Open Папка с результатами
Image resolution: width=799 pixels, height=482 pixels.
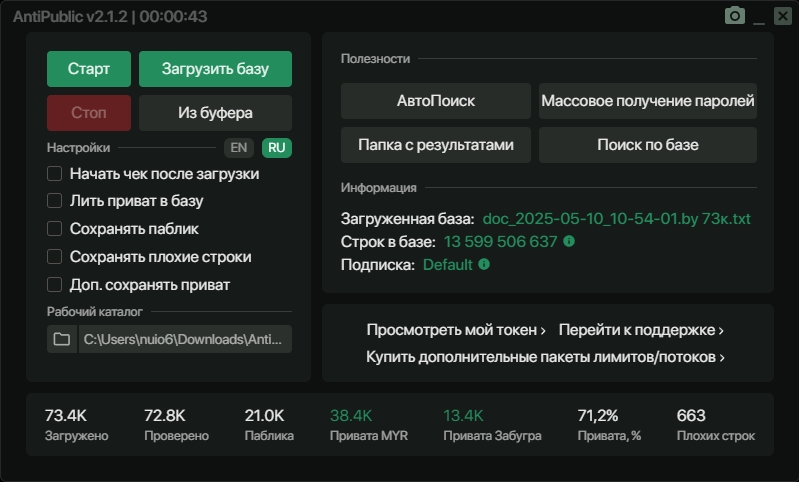point(436,145)
